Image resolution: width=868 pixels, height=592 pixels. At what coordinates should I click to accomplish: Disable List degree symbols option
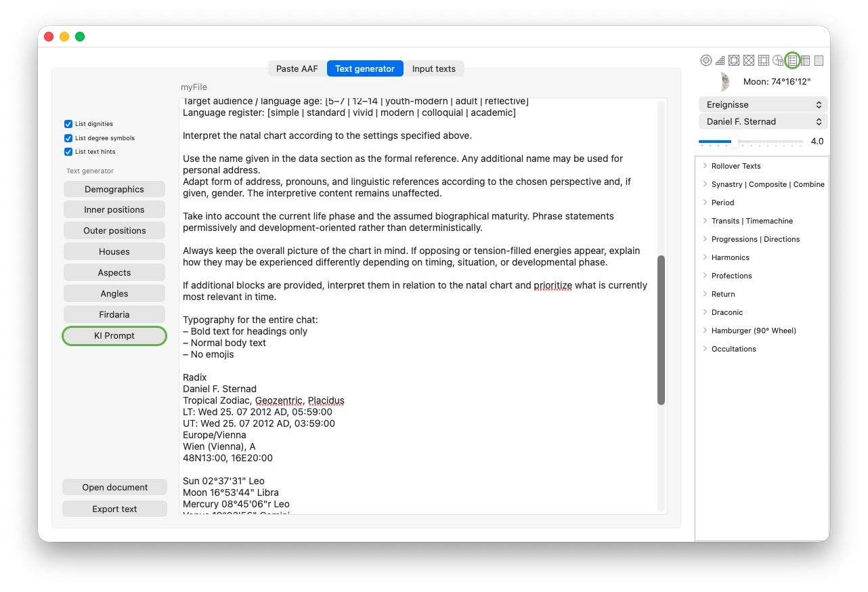coord(68,138)
